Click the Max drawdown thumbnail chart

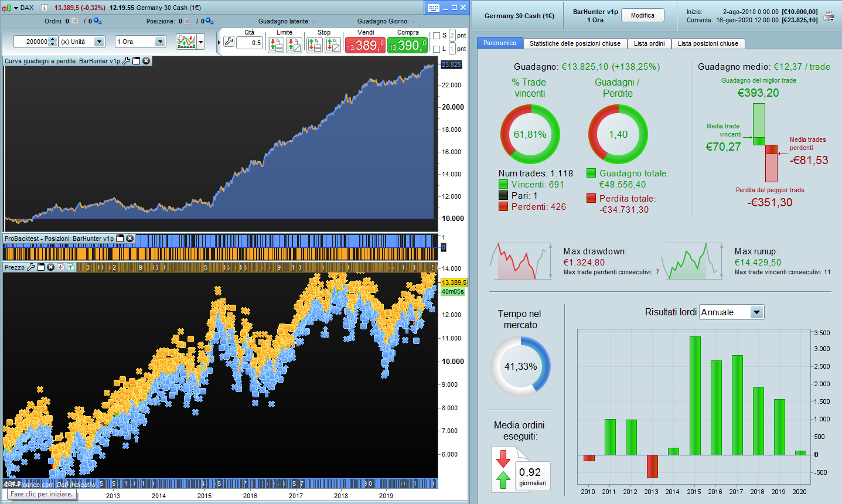[x=521, y=261]
